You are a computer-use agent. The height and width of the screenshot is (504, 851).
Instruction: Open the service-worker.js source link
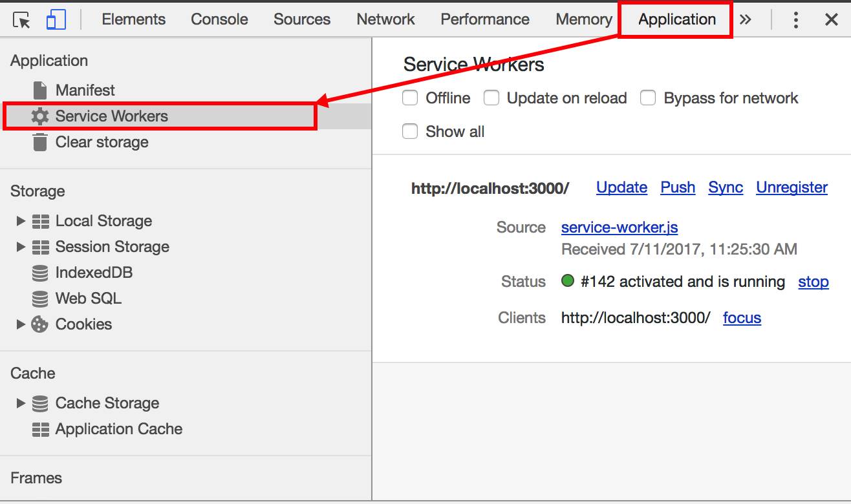tap(619, 227)
